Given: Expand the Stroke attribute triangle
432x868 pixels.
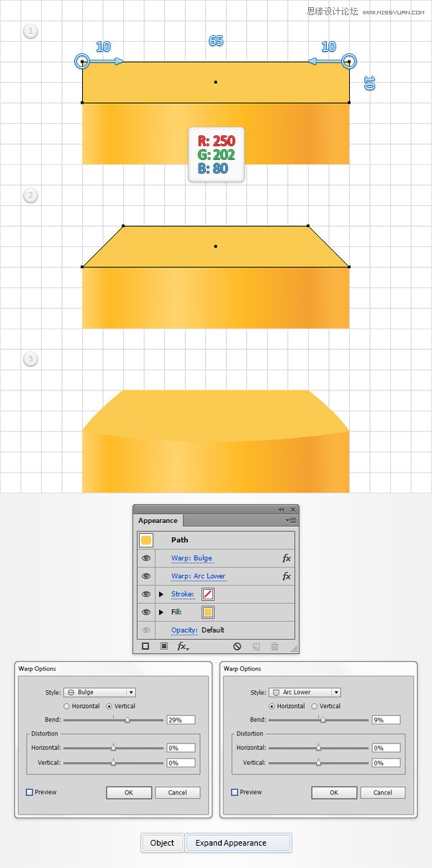Looking at the screenshot, I should (x=161, y=594).
